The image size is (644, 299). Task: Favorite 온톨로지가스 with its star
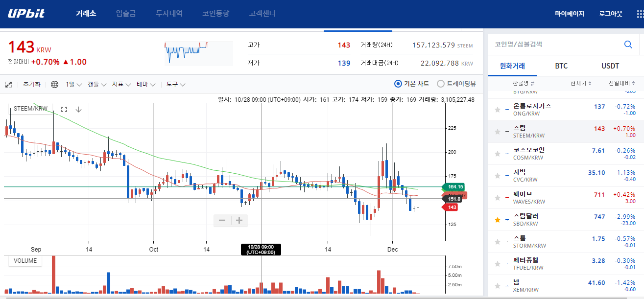point(498,110)
